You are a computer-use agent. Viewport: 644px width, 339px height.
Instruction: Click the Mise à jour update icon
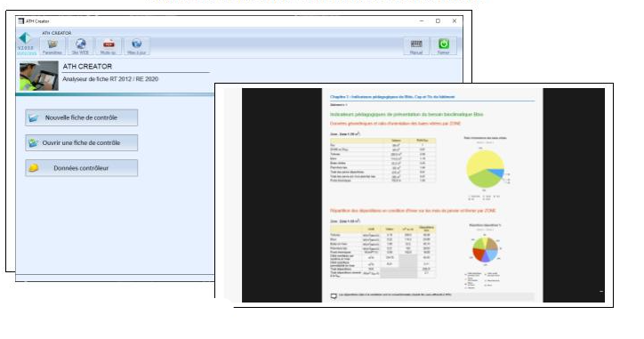pyautogui.click(x=136, y=46)
